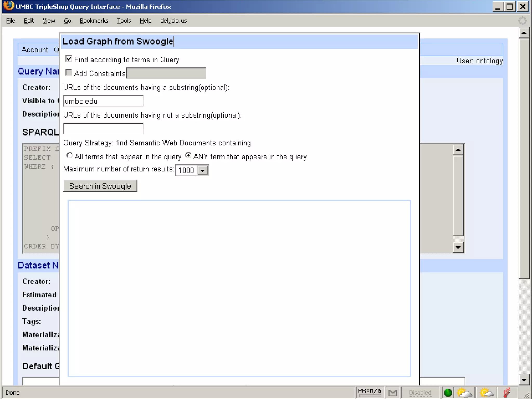Click SPARQL textarea scroll down arrow

coord(458,248)
